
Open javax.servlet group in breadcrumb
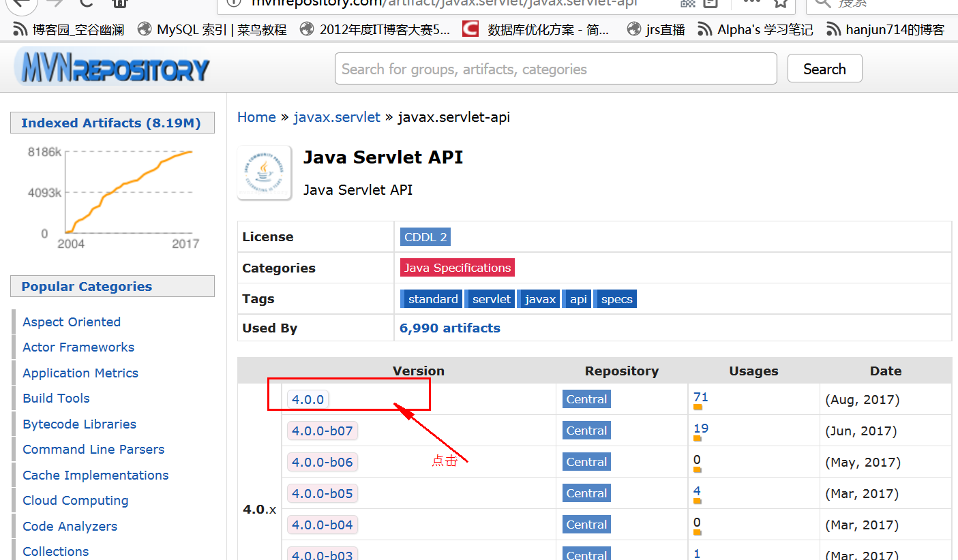pyautogui.click(x=337, y=117)
